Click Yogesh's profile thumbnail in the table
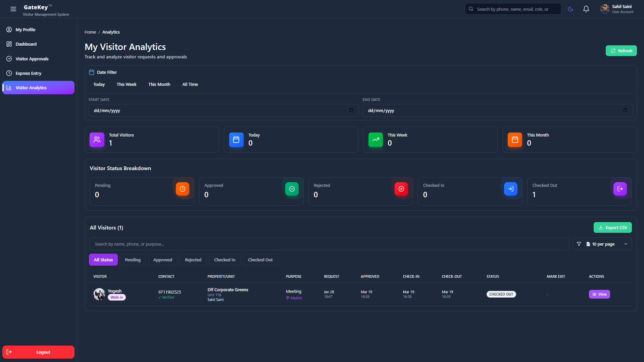The width and height of the screenshot is (644, 362). coord(99,294)
